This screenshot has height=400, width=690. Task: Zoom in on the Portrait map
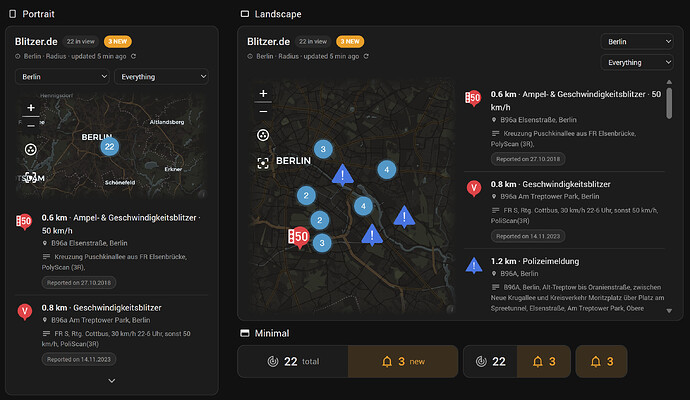31,108
